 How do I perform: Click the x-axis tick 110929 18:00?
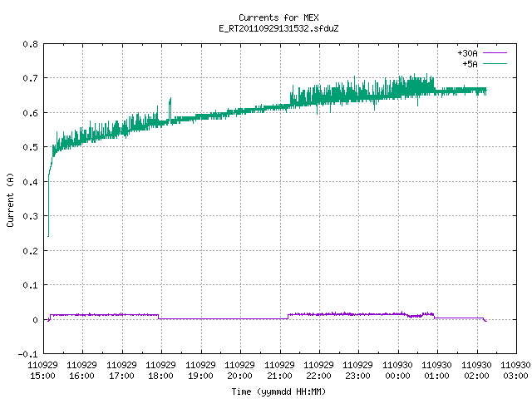160,371
